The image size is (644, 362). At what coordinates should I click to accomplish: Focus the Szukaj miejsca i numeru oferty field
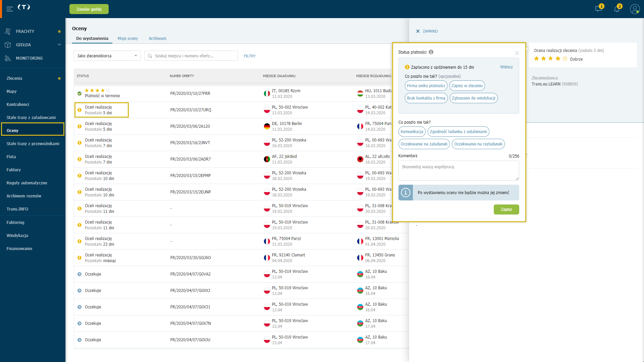coord(191,56)
